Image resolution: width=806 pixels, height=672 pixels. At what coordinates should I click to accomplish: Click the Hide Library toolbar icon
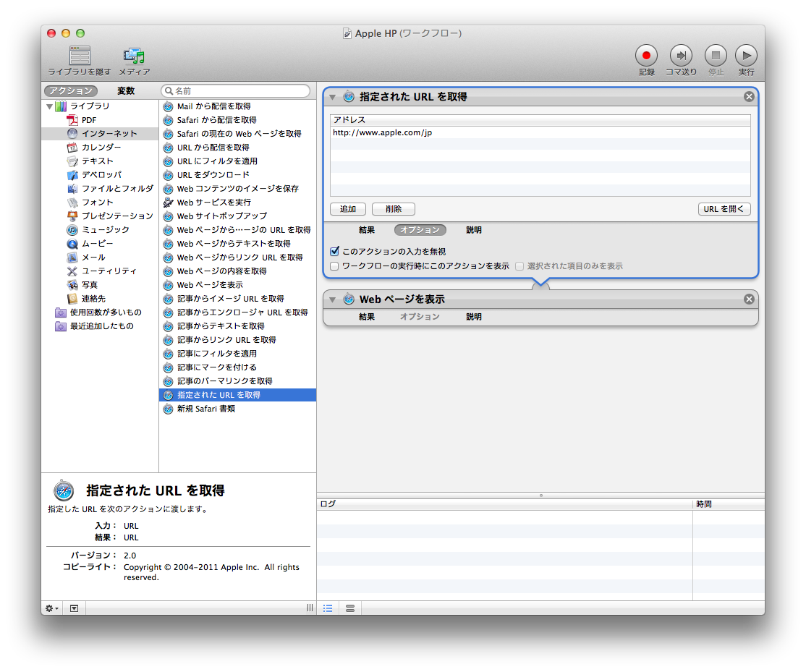[80, 56]
